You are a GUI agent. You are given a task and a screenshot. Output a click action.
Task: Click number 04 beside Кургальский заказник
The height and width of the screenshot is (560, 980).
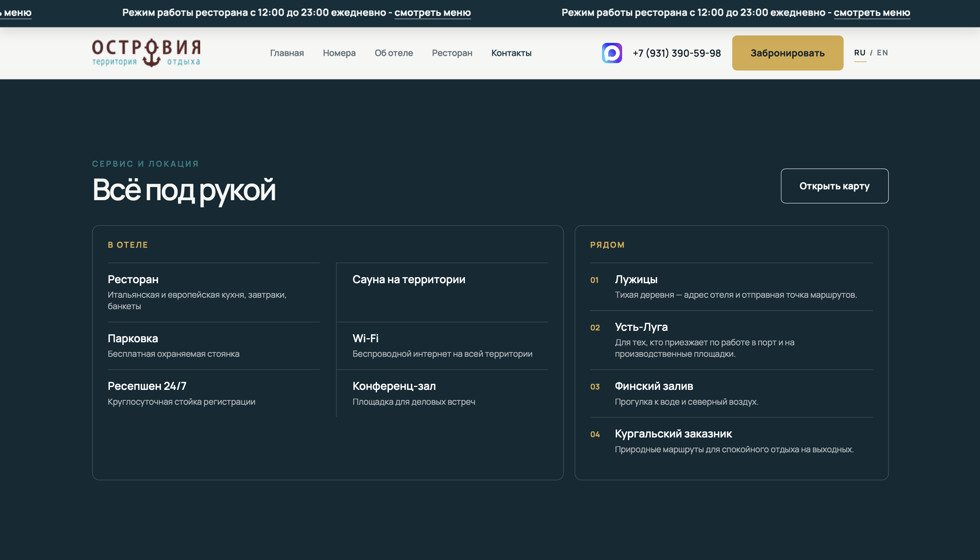(x=595, y=435)
